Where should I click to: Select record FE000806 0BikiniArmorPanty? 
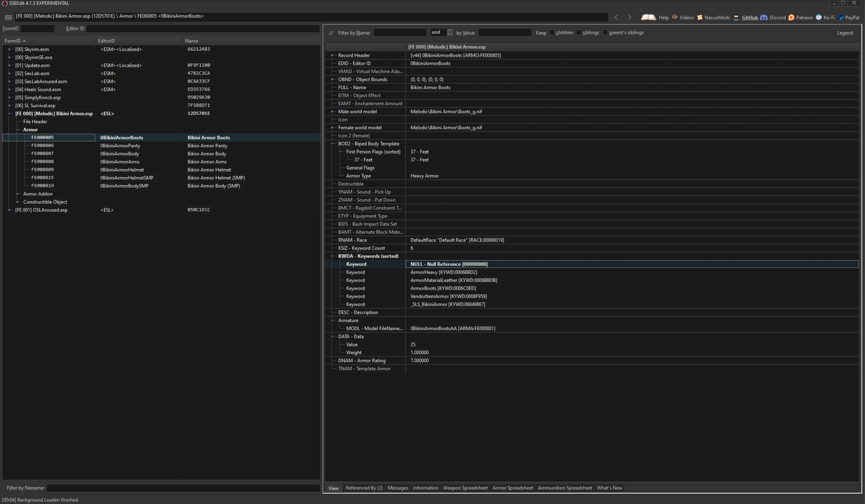point(161,146)
